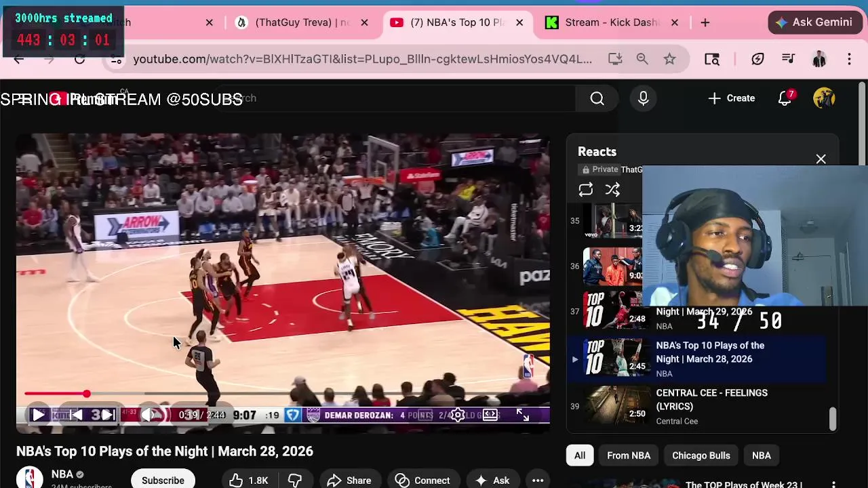The height and width of the screenshot is (488, 868).
Task: Reload the page
Action: pyautogui.click(x=79, y=60)
